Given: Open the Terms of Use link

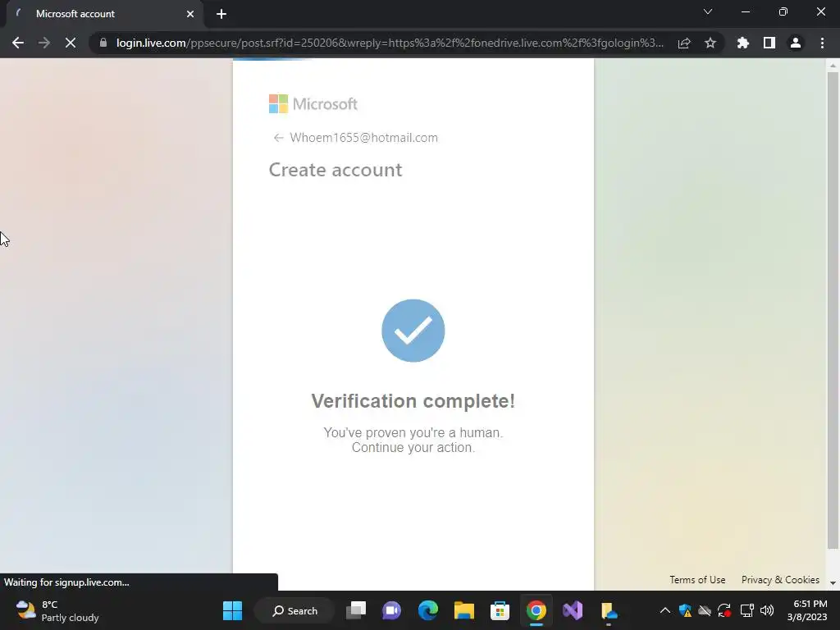Looking at the screenshot, I should [x=697, y=580].
